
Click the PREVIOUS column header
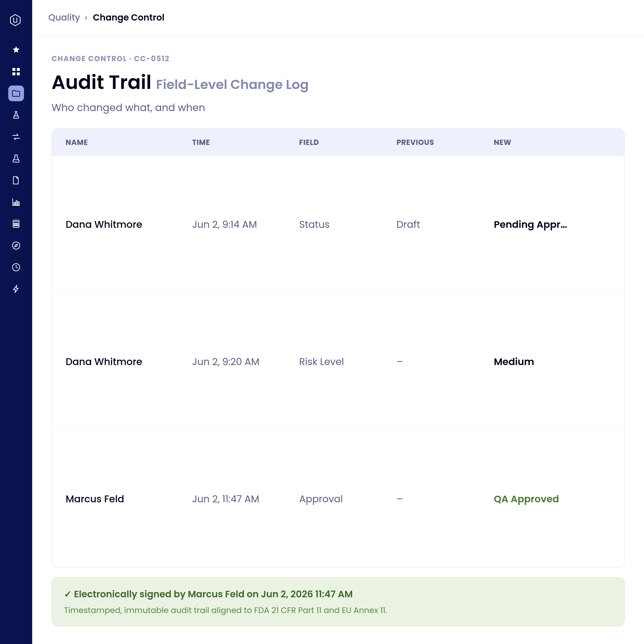click(x=415, y=142)
